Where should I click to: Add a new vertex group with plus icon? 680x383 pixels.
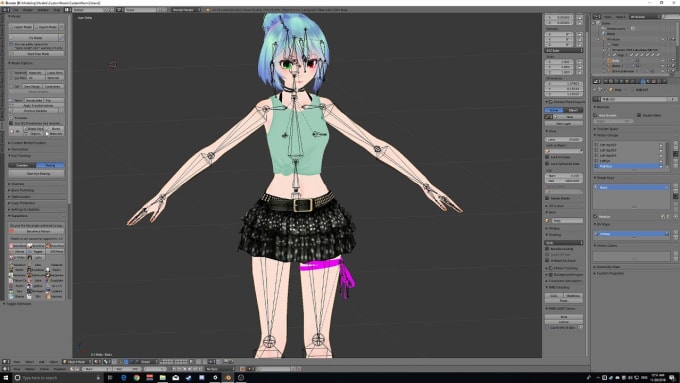coord(676,143)
